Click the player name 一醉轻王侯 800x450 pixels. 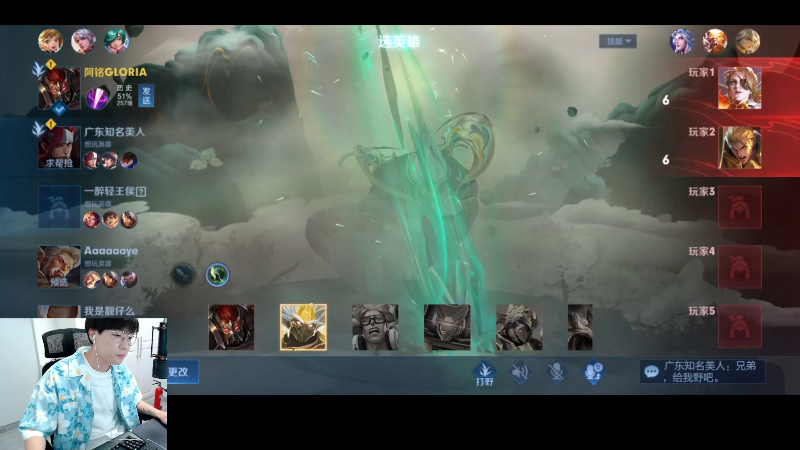click(x=109, y=191)
